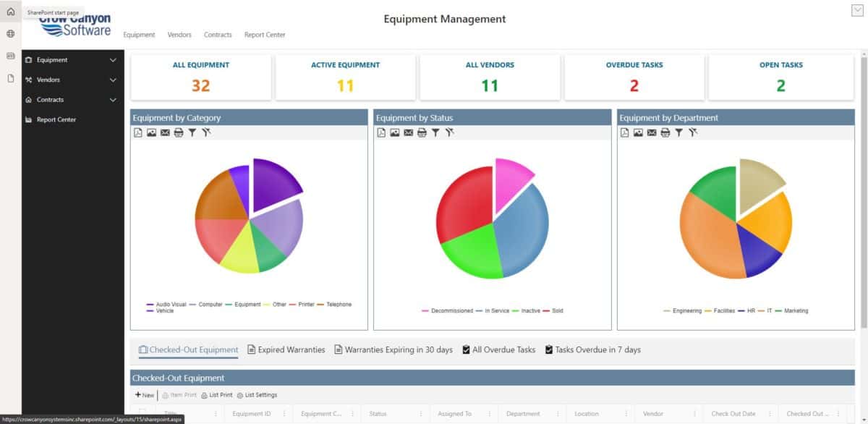The width and height of the screenshot is (868, 424).
Task: Open the Overdue Tasks summary tile
Action: pyautogui.click(x=634, y=76)
